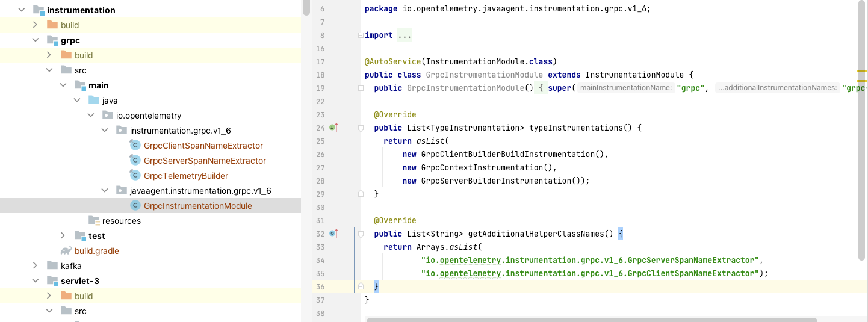Select the build label under servlet-3
Image resolution: width=868 pixels, height=322 pixels.
coord(84,296)
